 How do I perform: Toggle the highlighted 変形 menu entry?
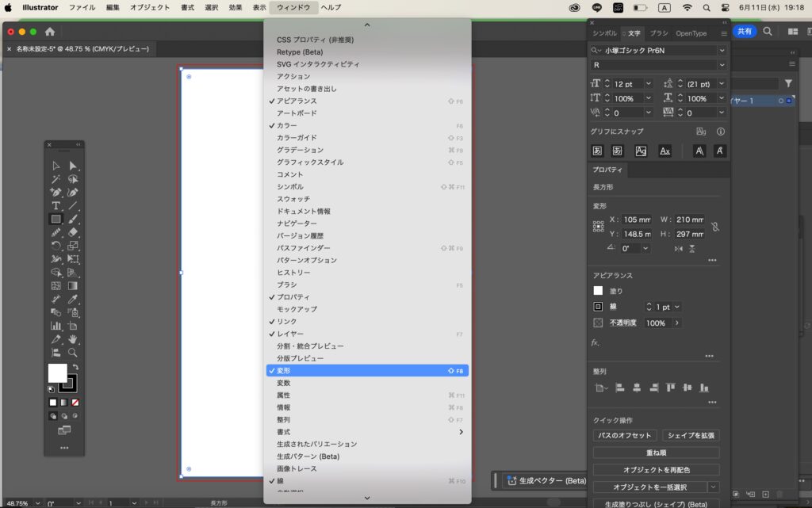(x=367, y=370)
